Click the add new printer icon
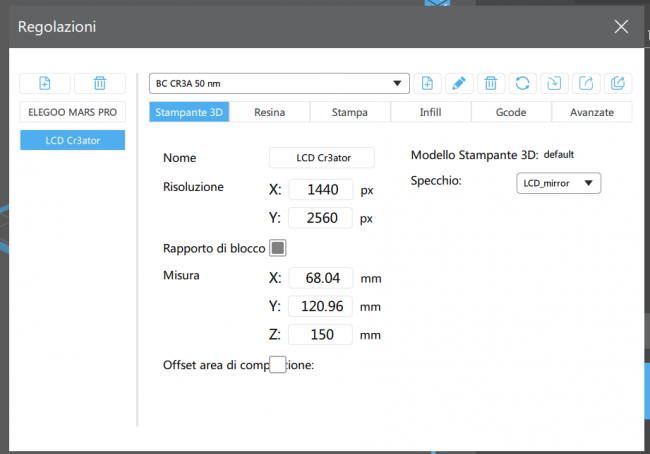The width and height of the screenshot is (650, 454). click(46, 84)
